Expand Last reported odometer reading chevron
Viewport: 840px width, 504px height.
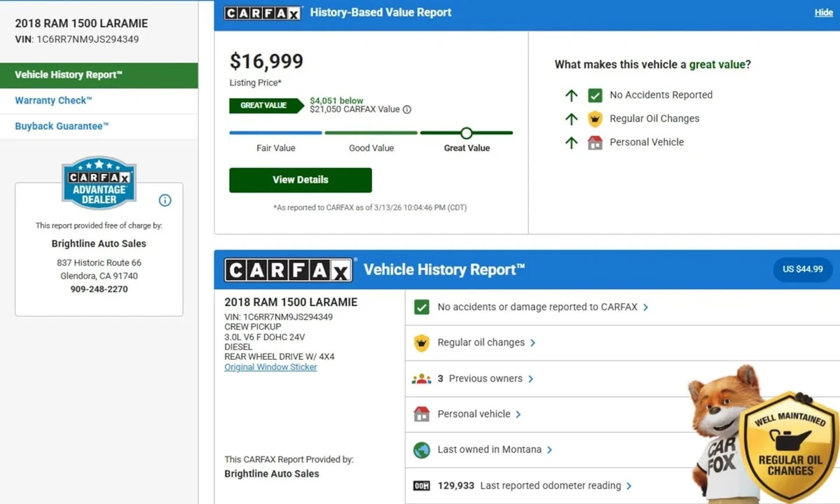point(629,486)
